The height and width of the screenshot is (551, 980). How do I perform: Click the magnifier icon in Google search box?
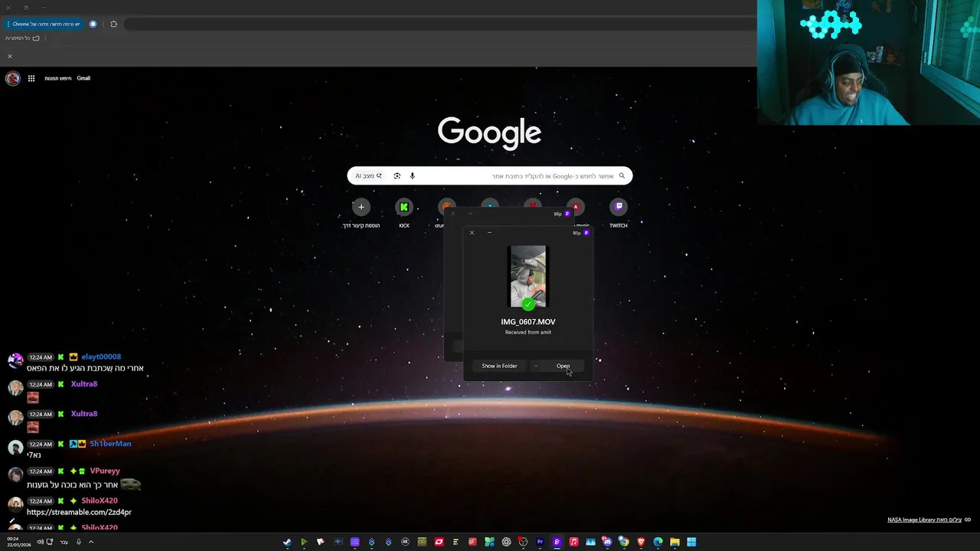pyautogui.click(x=622, y=176)
